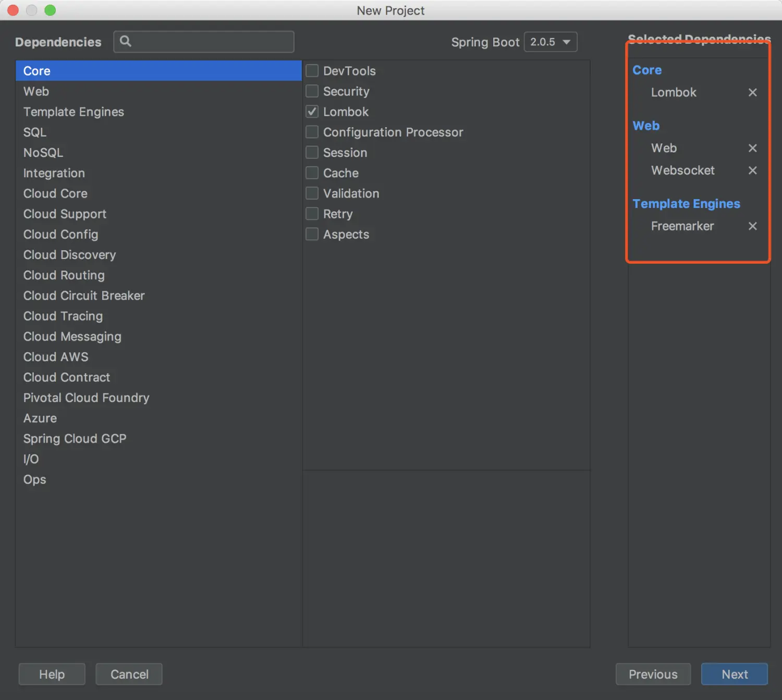Click Template Engines heading in Selected Dependencies
782x700 pixels.
point(686,204)
